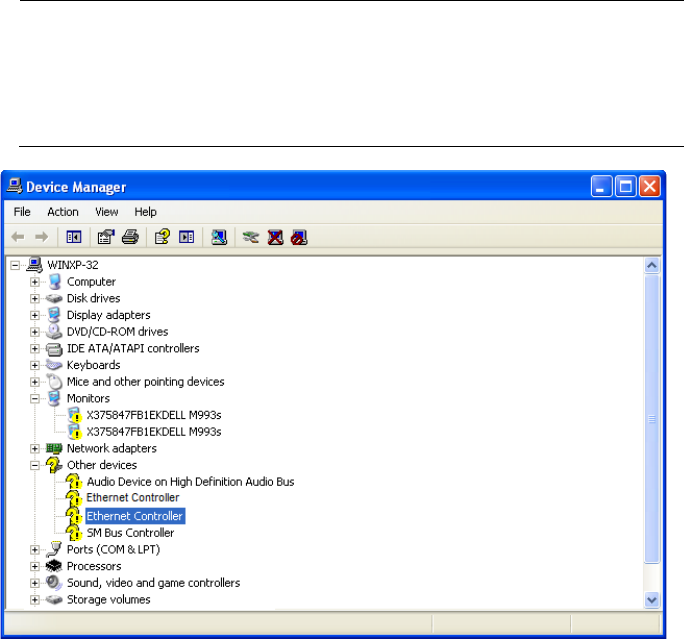This screenshot has width=684, height=639.
Task: Click the Print toolbar icon
Action: pyautogui.click(x=130, y=237)
